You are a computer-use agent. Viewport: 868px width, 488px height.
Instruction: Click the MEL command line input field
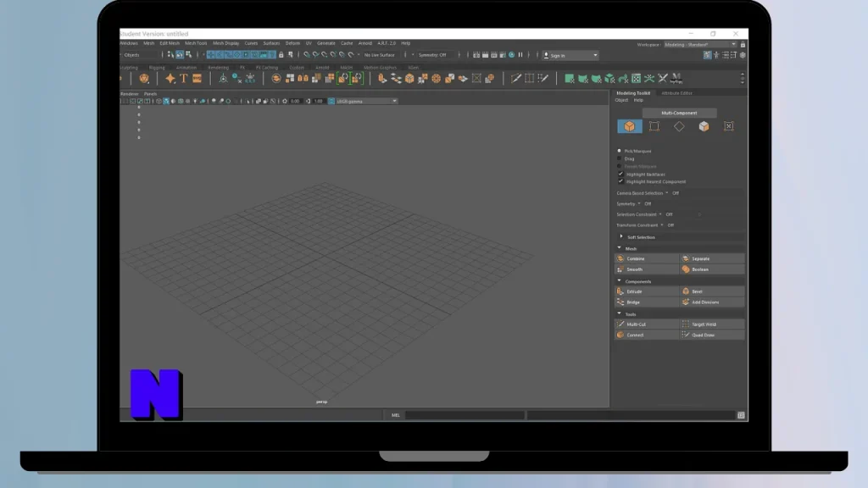coord(465,415)
